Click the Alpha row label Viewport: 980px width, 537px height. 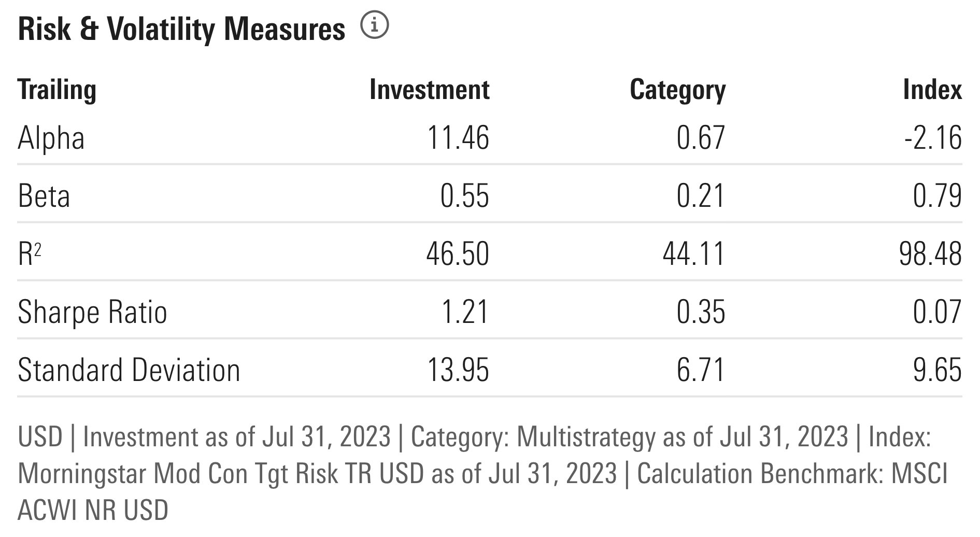(51, 138)
